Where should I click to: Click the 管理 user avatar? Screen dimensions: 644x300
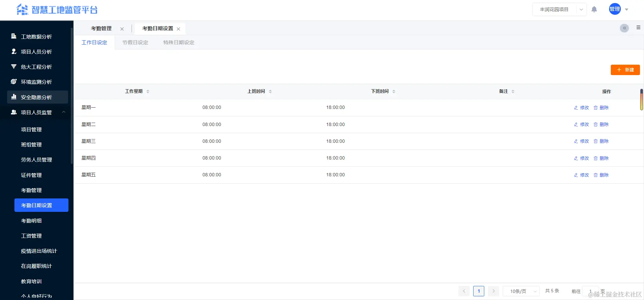click(x=615, y=9)
